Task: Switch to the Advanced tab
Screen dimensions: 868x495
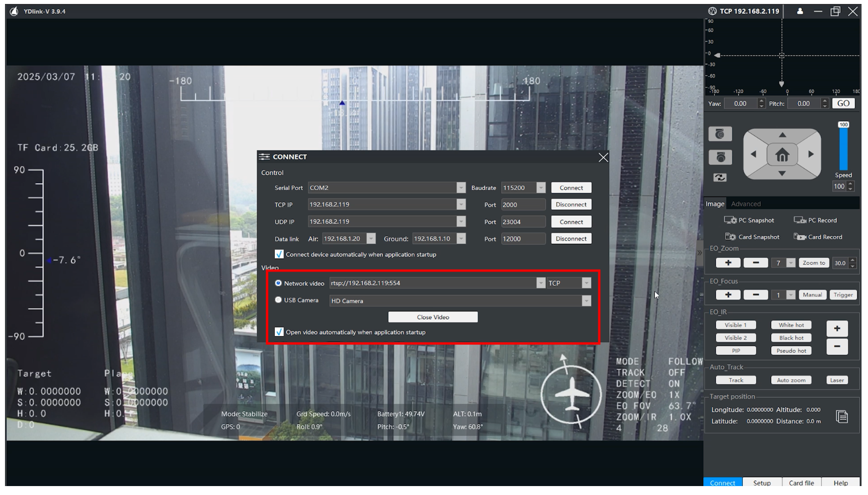Action: 745,204
